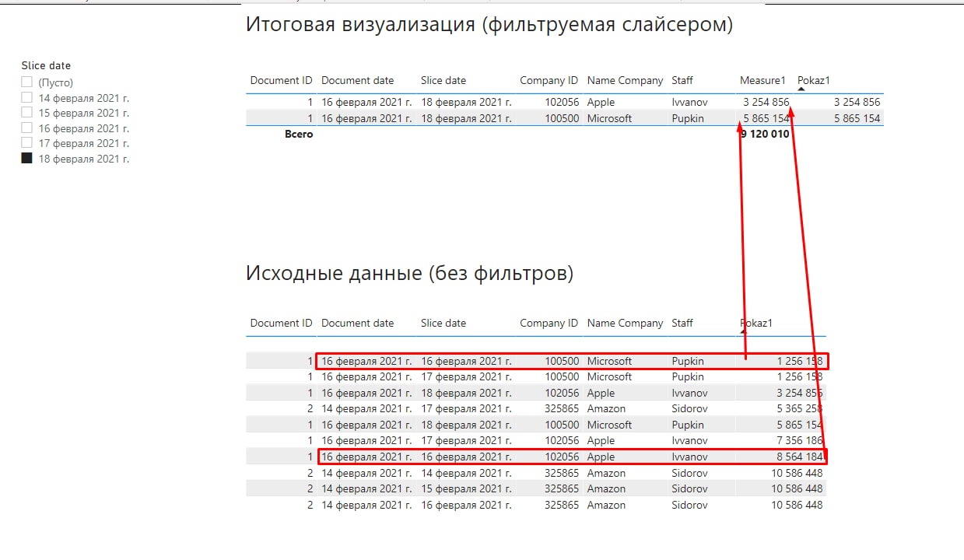Click the Slice date slicer title
This screenshot has width=964, height=560.
[x=46, y=65]
